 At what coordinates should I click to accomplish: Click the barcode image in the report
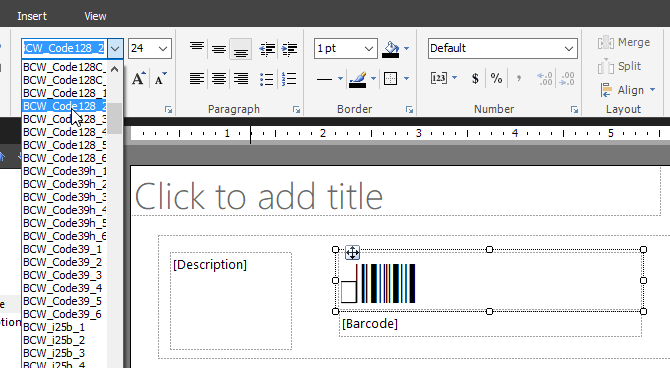pyautogui.click(x=379, y=283)
